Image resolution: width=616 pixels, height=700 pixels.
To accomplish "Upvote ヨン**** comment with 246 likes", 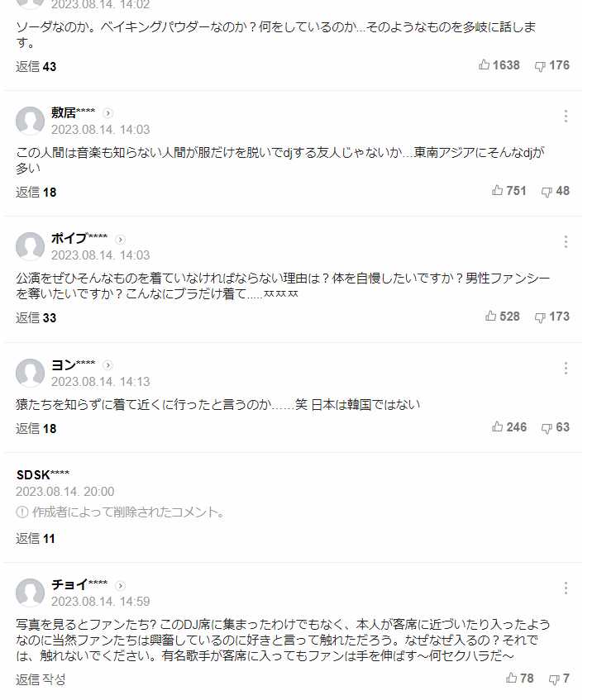I will 509,427.
